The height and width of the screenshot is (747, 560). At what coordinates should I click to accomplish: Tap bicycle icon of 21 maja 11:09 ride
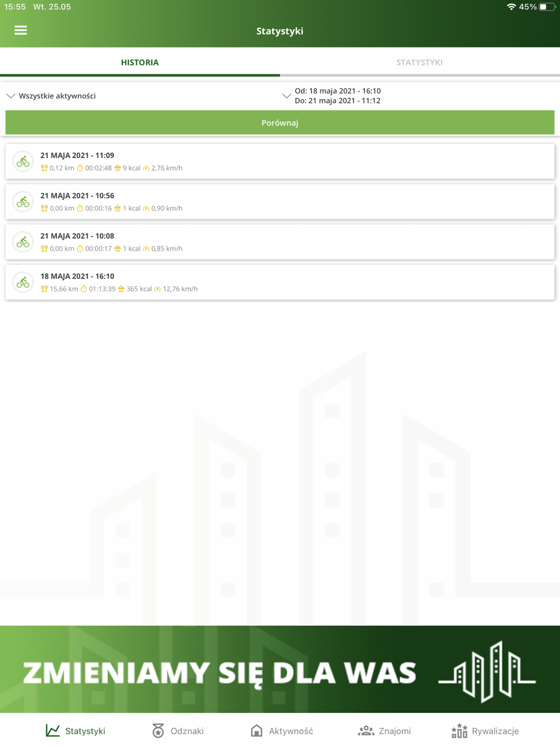click(x=23, y=162)
